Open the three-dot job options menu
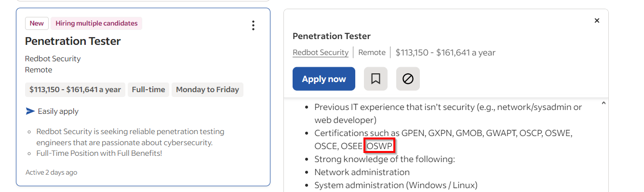 coord(253,26)
